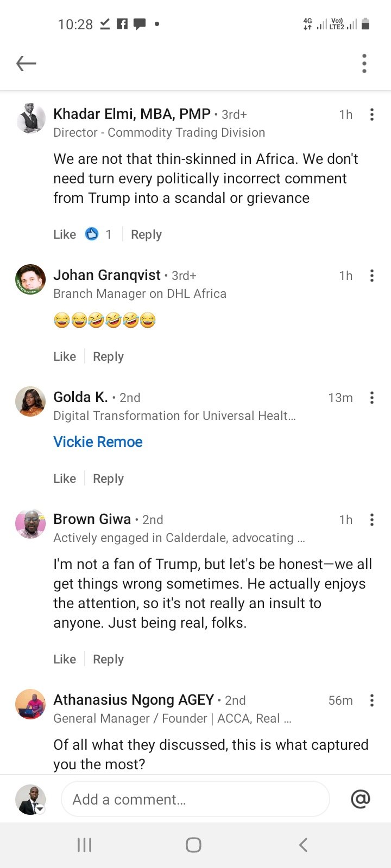Open the Vickie Remoe mention link

pos(98,442)
